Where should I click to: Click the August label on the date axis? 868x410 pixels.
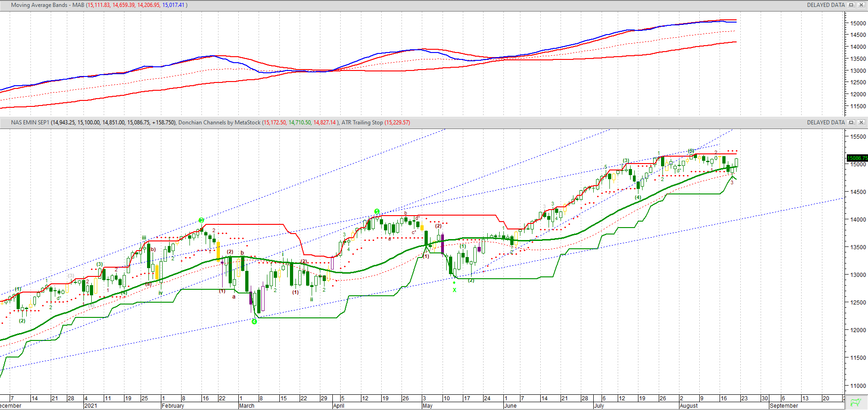point(689,406)
